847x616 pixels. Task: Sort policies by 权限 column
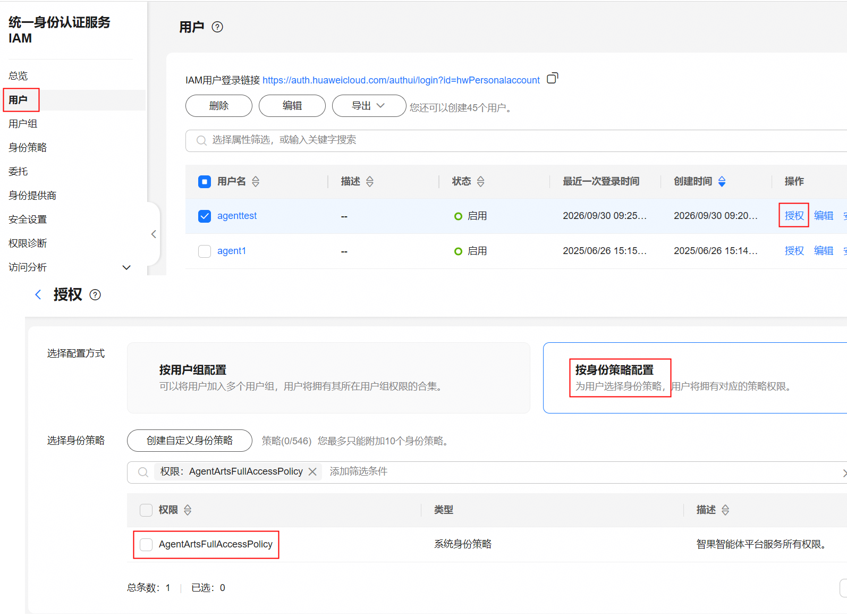click(x=188, y=510)
